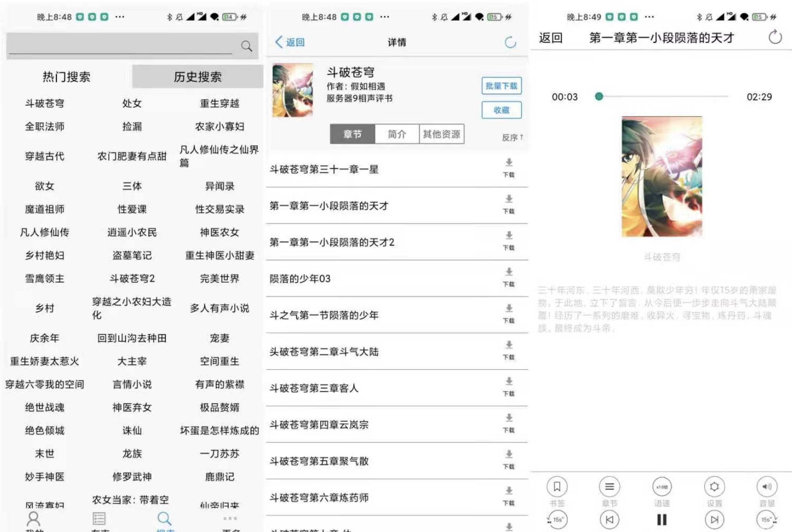Skip to previous chapter
The image size is (792, 532).
pos(609,519)
